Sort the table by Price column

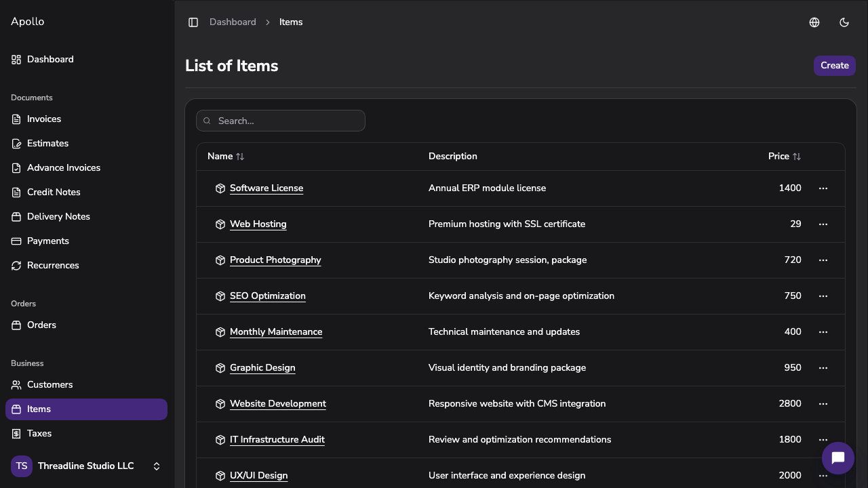(785, 157)
